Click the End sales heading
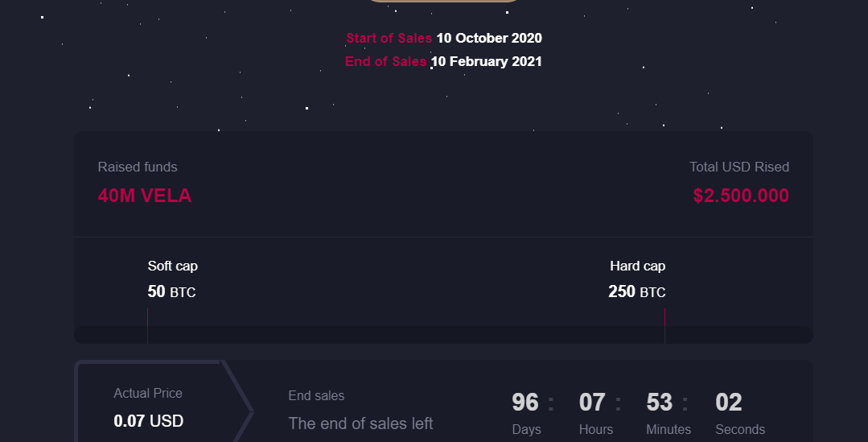The height and width of the screenshot is (442, 868). (316, 395)
